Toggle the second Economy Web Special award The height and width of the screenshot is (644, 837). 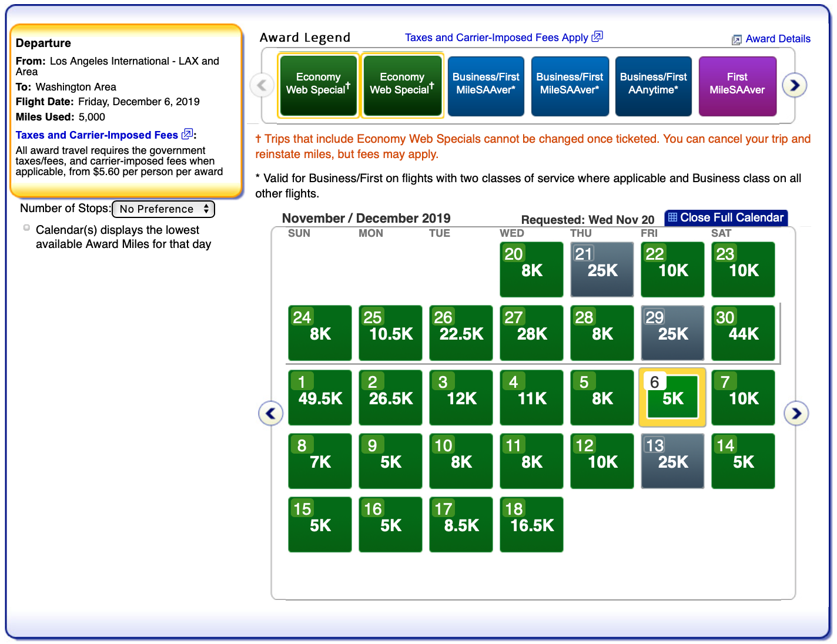pos(402,86)
